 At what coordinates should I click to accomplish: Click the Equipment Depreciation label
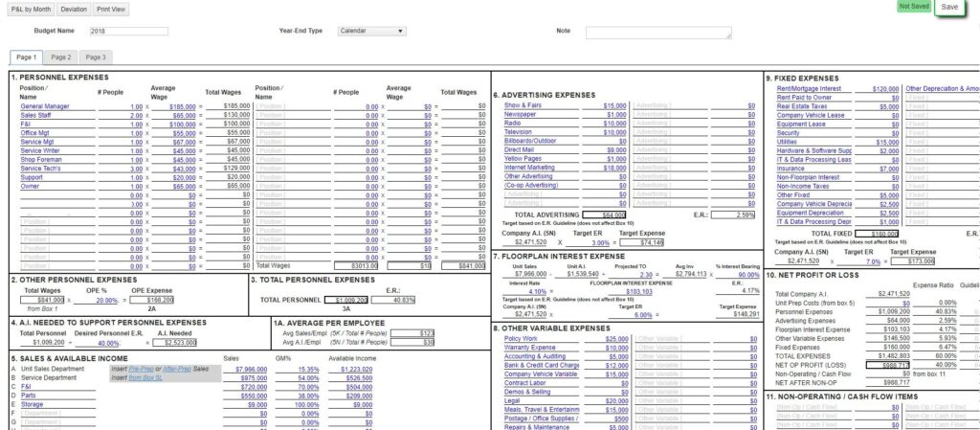[814, 214]
